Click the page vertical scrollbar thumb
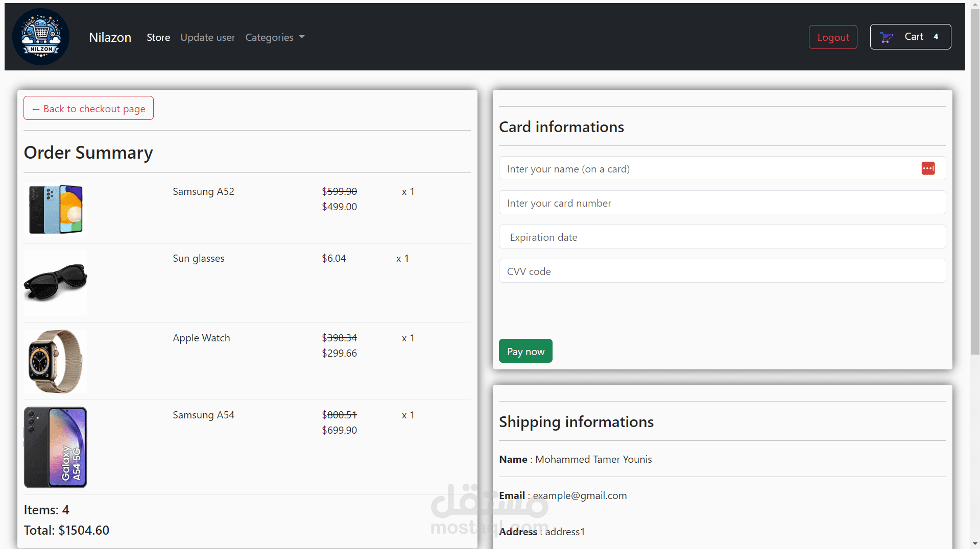 coord(975,182)
